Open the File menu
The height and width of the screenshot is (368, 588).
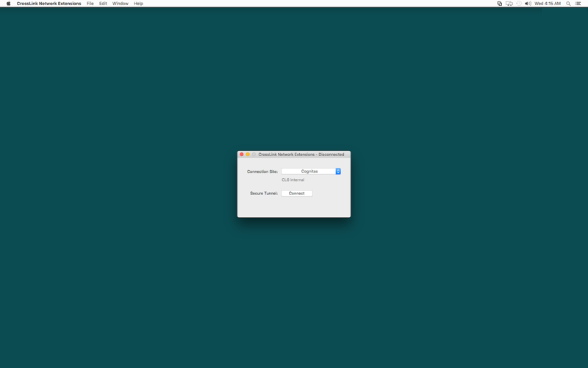click(90, 4)
